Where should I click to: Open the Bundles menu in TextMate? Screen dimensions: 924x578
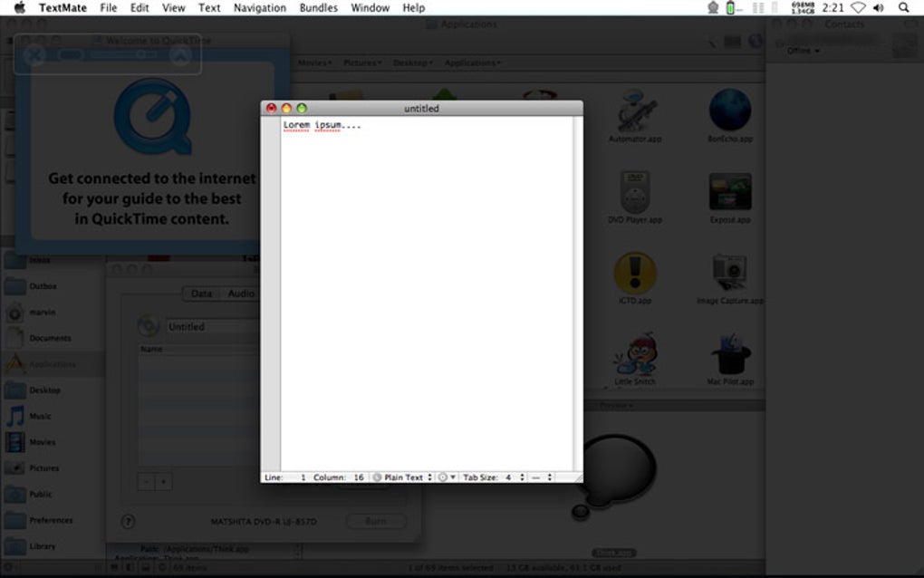(318, 7)
